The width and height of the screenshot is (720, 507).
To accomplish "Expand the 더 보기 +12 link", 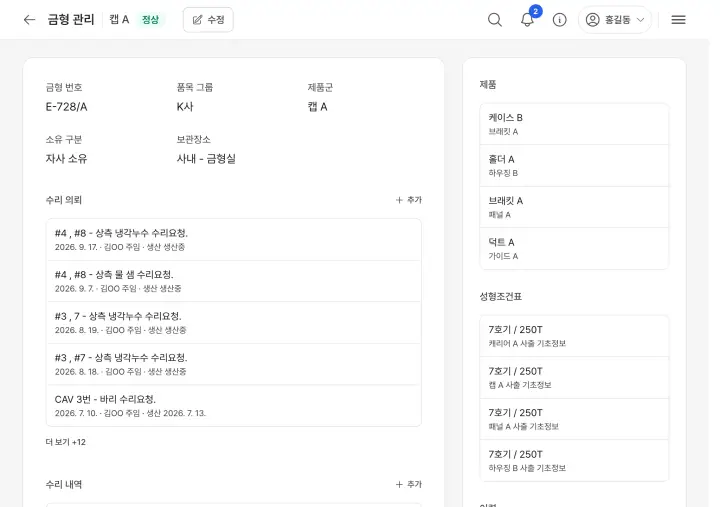I will [66, 442].
